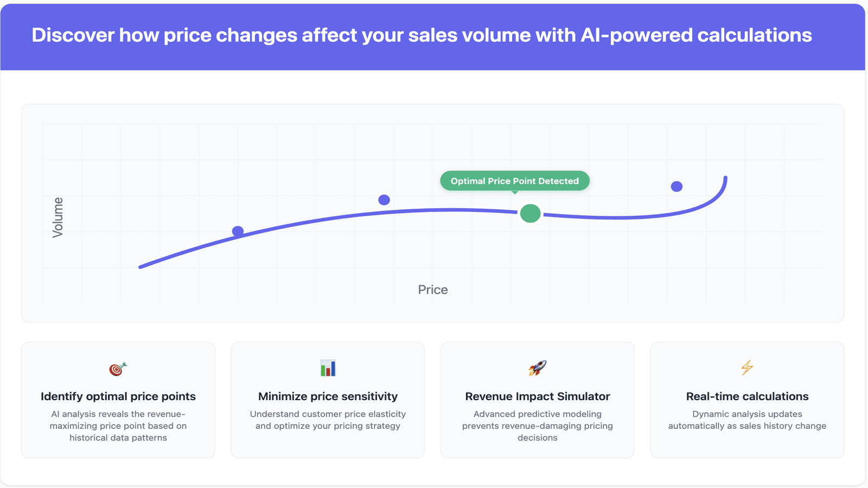
Task: Click the Identify optimal price points heading
Action: (118, 396)
